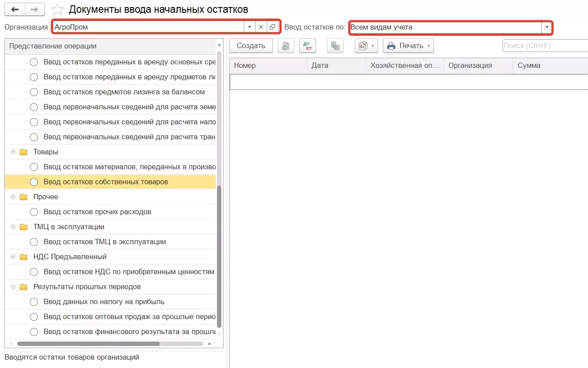Select 'Ввод остатков НДС по приобретенным ценностям' row
Screen dimensions: 588x368
[x=110, y=272]
